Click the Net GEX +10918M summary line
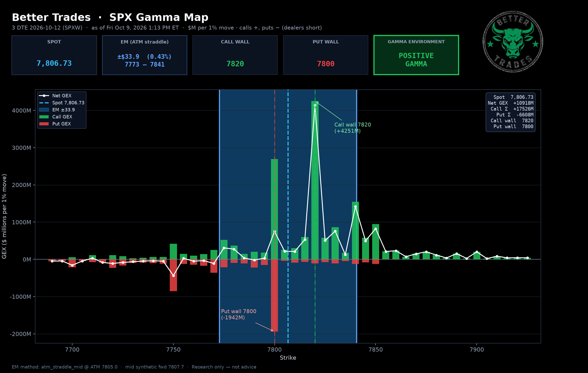 [x=511, y=103]
